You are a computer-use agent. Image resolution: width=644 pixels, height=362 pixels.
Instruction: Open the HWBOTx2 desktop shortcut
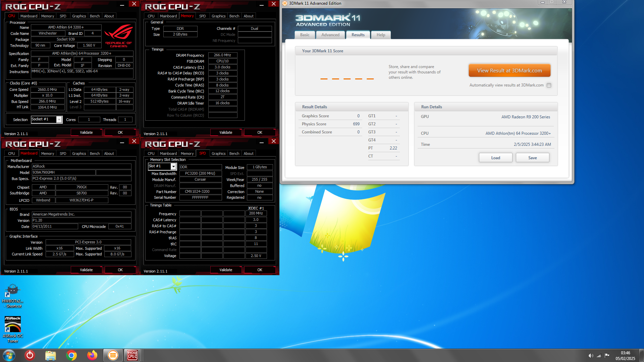[13, 296]
